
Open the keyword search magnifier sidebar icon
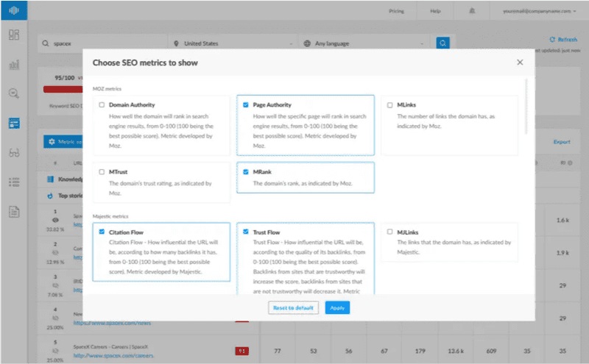pyautogui.click(x=14, y=93)
